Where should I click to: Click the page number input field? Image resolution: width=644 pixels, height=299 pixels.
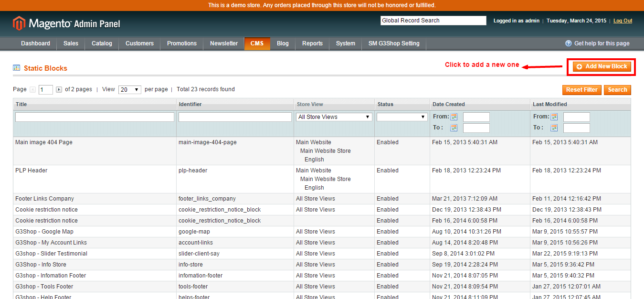pos(46,90)
